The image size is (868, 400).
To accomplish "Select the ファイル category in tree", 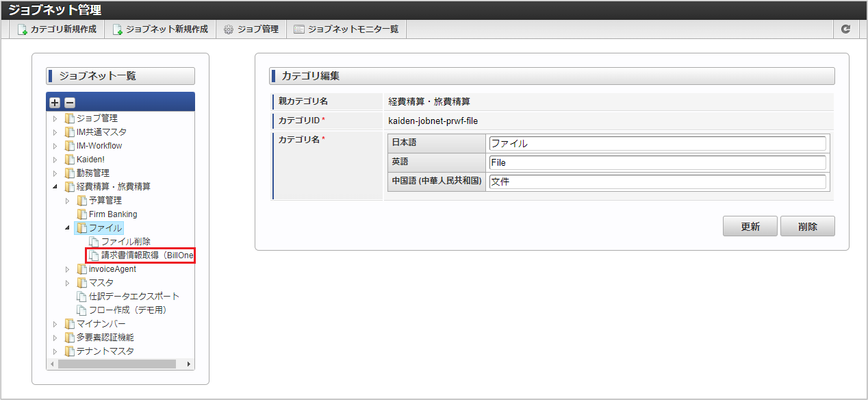I will tap(105, 228).
